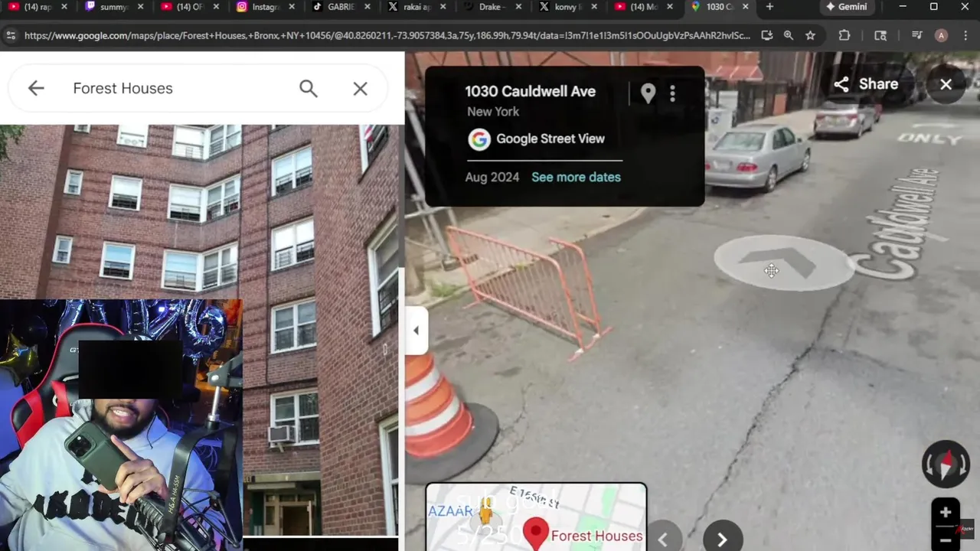Screen dimensions: 980x551
Task: Open a new browser tab with plus
Action: point(769,7)
